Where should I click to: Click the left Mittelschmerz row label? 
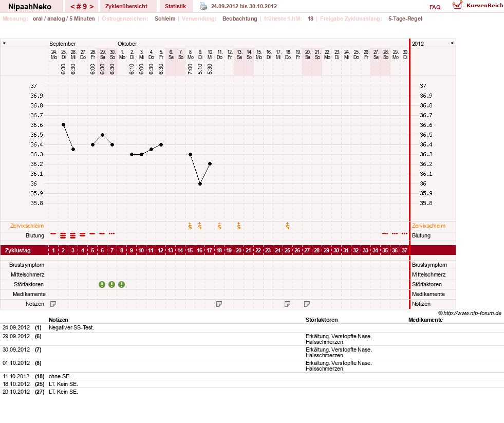pyautogui.click(x=27, y=274)
